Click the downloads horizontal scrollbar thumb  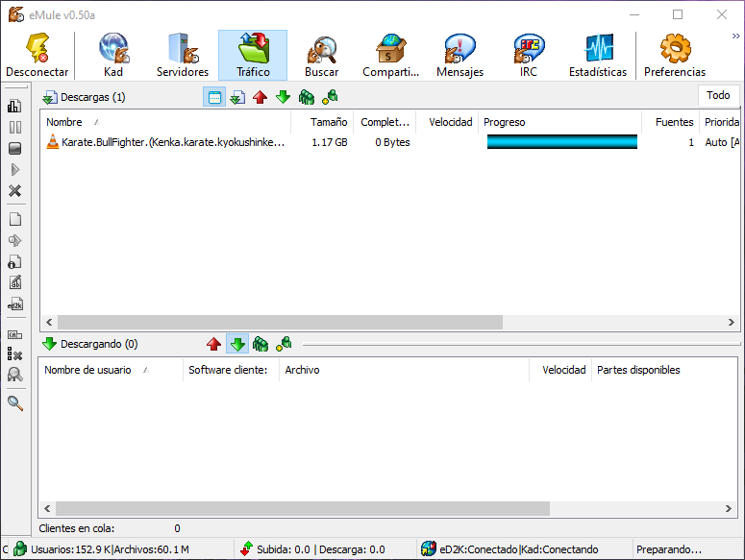(281, 322)
